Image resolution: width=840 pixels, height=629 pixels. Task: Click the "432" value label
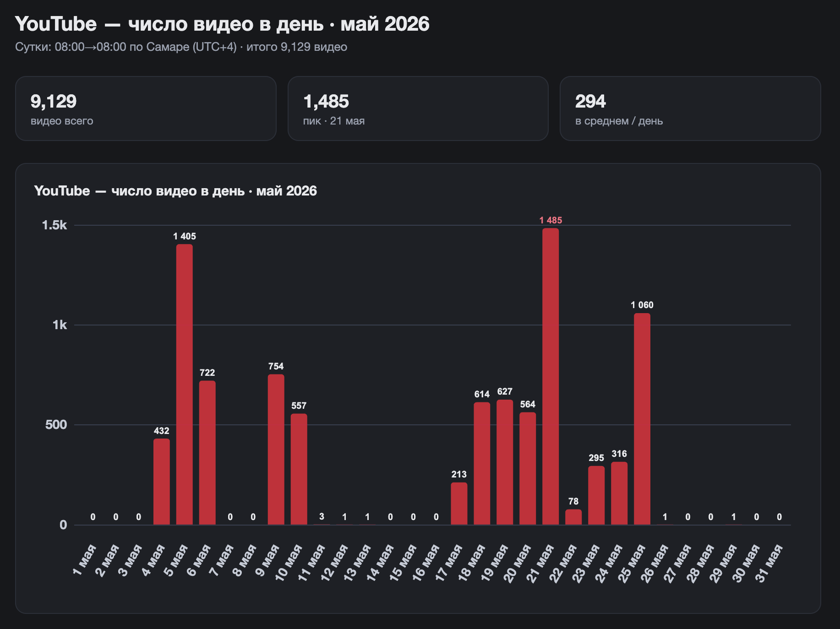(162, 431)
